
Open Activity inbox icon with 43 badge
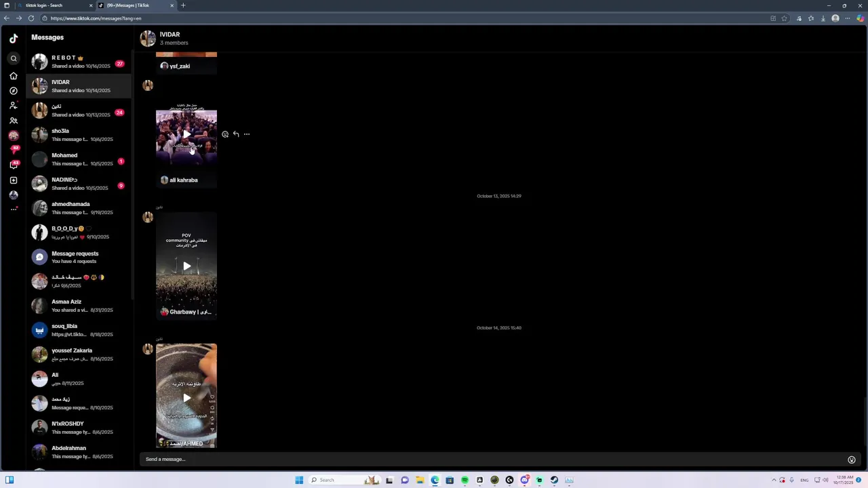(14, 165)
